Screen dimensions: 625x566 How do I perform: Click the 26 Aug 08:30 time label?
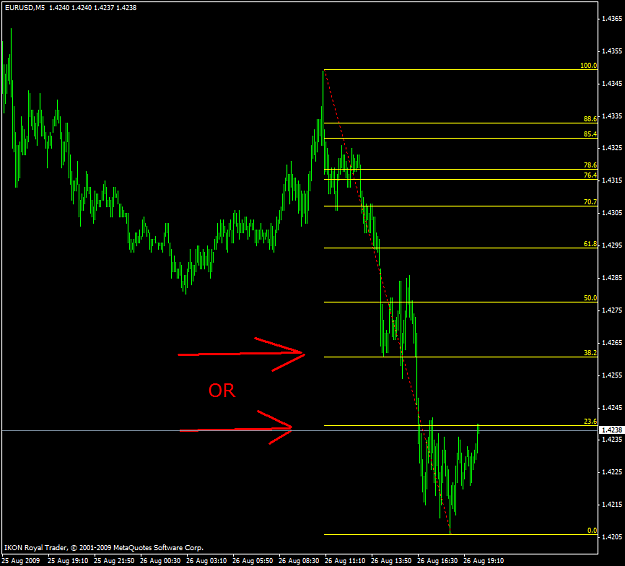299,561
